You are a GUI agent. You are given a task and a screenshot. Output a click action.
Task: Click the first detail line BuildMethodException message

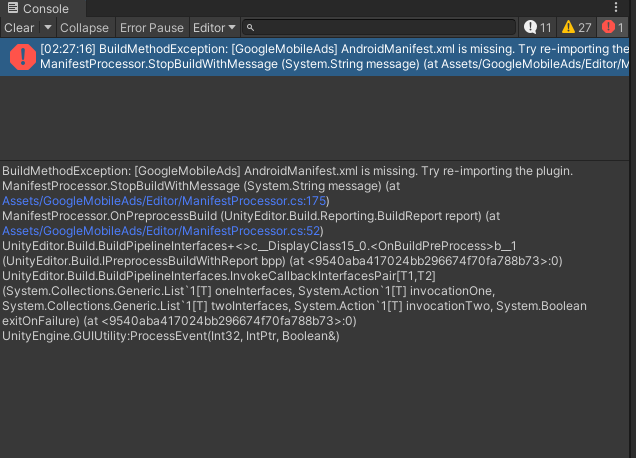[287, 171]
